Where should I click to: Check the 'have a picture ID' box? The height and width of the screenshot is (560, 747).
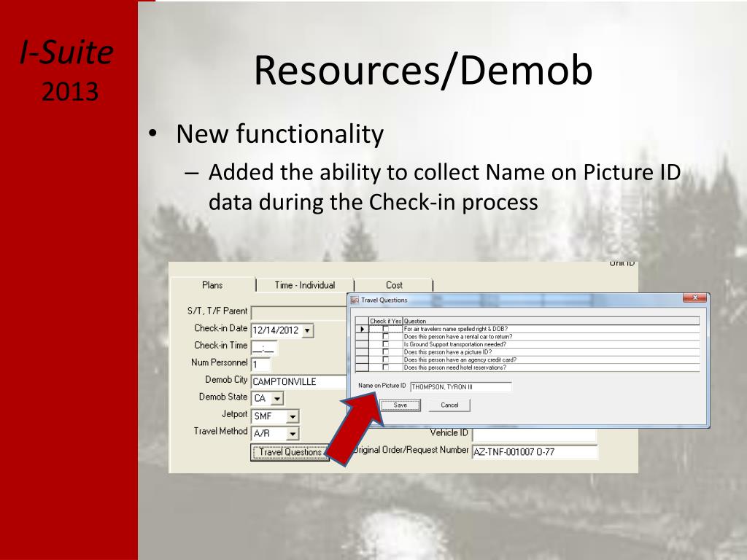pos(385,352)
